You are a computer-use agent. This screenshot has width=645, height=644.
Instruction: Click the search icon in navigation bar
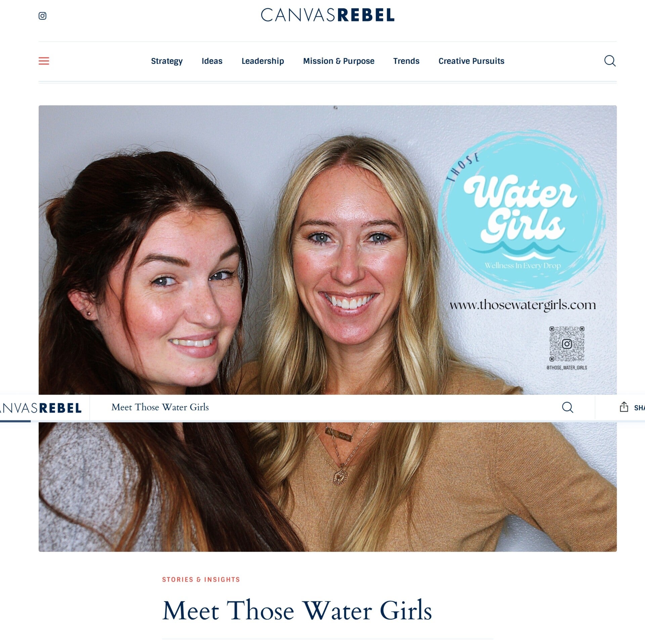coord(610,61)
